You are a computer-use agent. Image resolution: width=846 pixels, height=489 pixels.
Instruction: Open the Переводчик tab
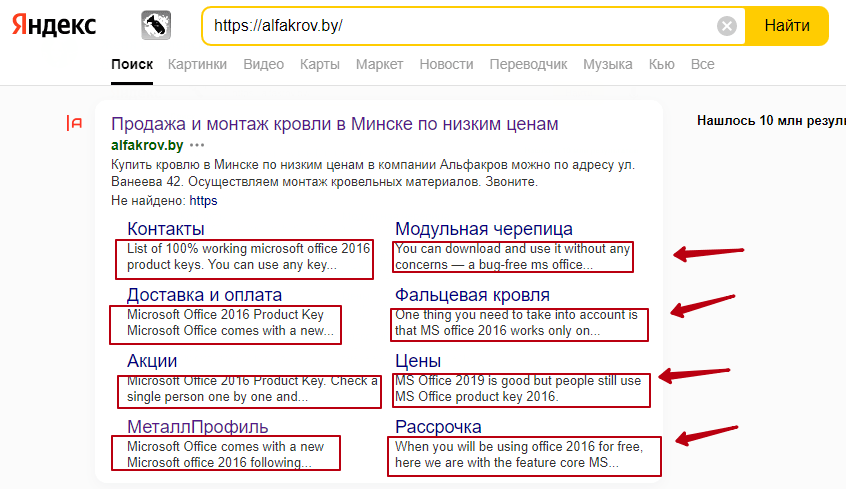[x=528, y=64]
